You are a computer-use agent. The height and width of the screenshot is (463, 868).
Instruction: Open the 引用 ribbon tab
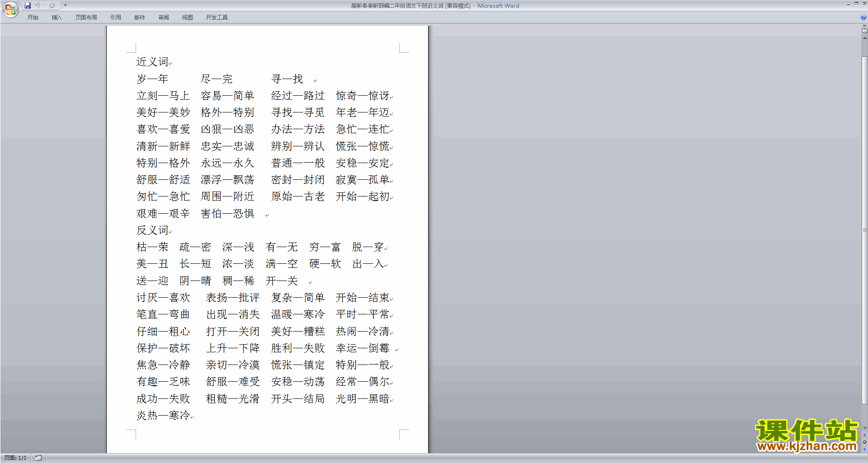115,18
